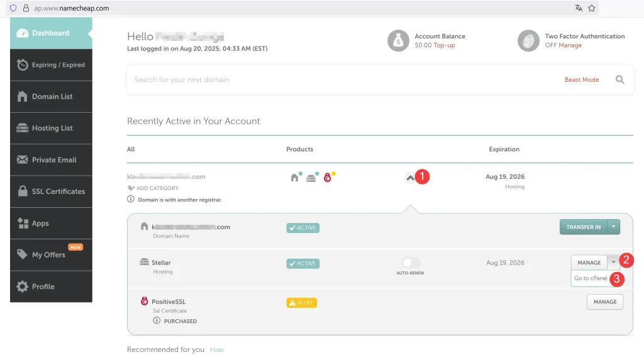Click the search magnifier icon
The width and height of the screenshot is (644, 357).
[x=619, y=80]
